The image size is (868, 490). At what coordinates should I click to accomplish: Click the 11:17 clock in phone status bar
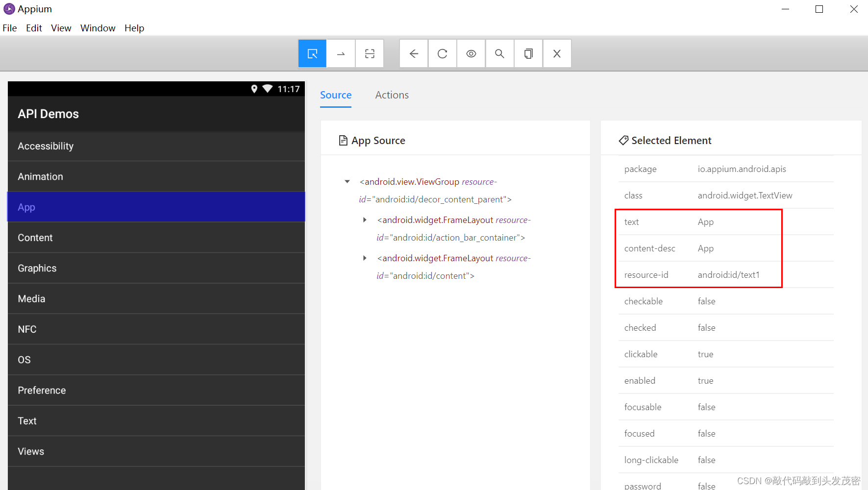[x=289, y=89]
